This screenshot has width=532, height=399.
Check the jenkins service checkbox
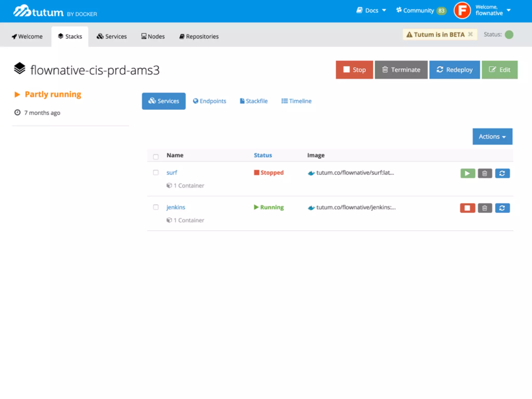pyautogui.click(x=156, y=207)
